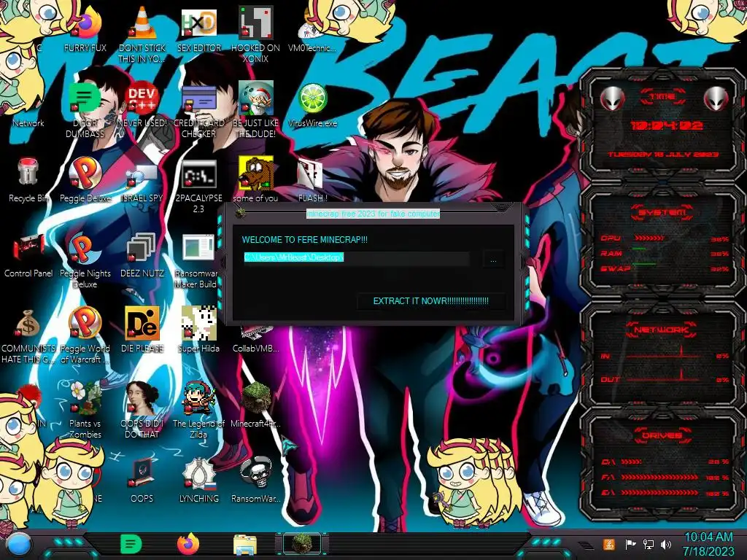Launch Firefox from the taskbar
This screenshot has width=747, height=560.
tap(188, 544)
